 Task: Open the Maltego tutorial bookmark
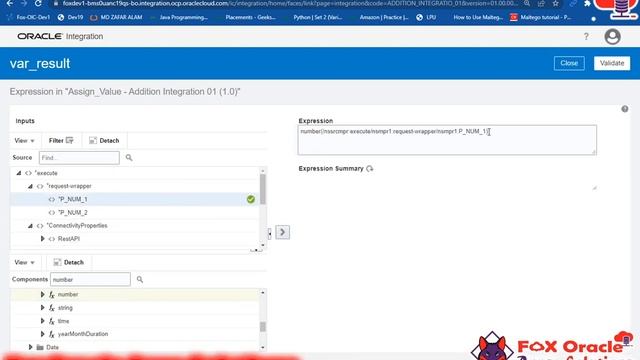(540, 18)
